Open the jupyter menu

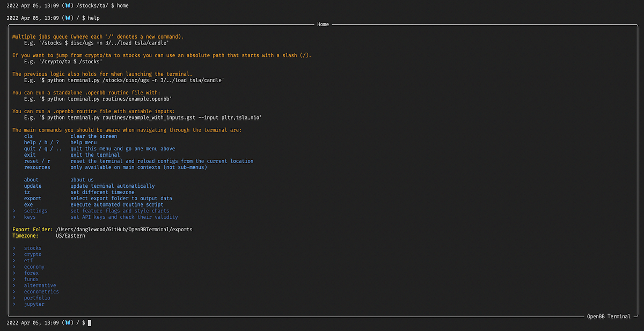(x=34, y=304)
